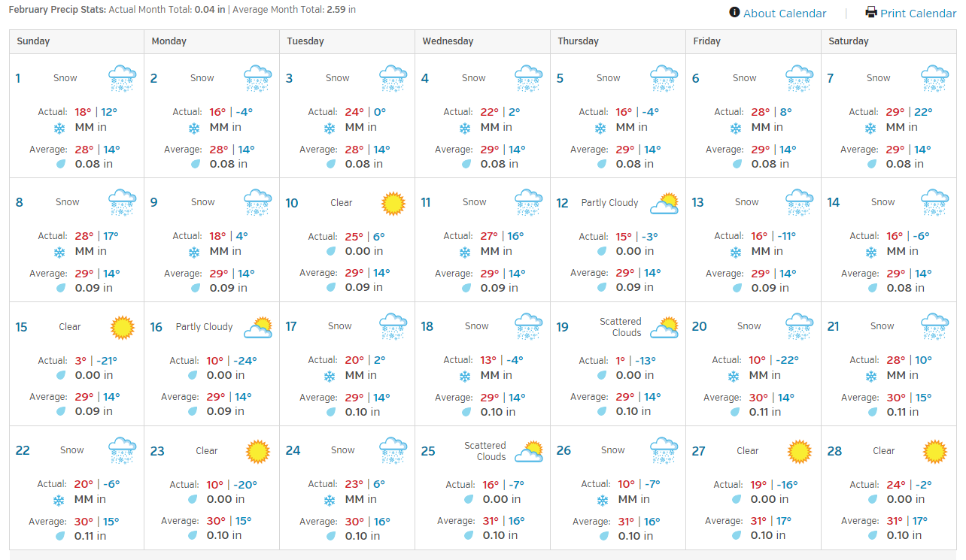
Task: Select the Wednesday column header
Action: tap(448, 41)
